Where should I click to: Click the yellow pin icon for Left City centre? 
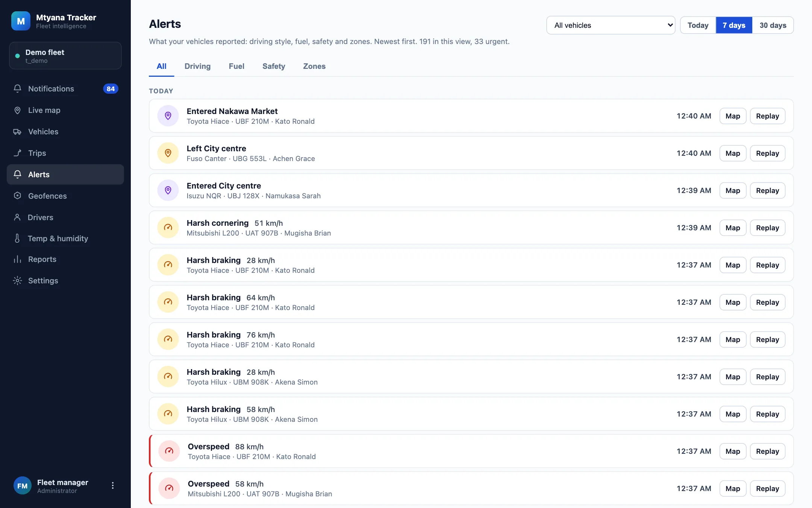coord(168,153)
